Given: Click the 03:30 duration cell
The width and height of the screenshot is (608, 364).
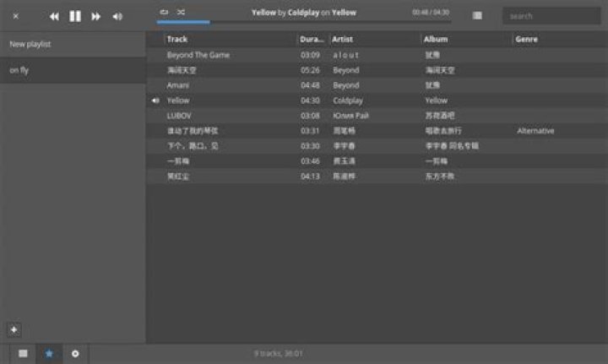Looking at the screenshot, I should 310,146.
